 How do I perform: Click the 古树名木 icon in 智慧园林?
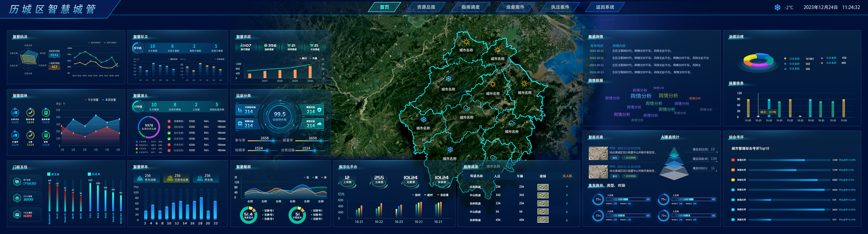coord(15,113)
